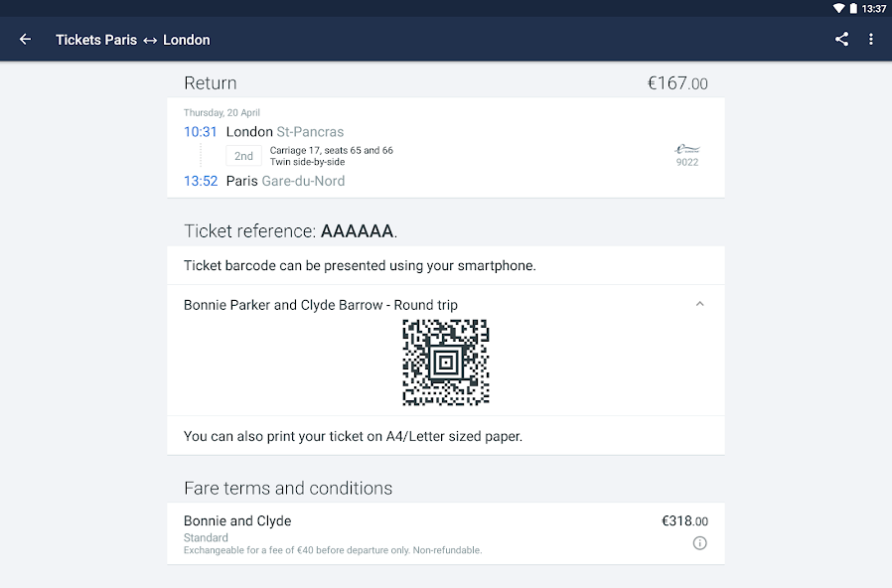Screen dimensions: 892x588
Task: Tap the Eurostar logo above 9022
Action: [x=686, y=149]
